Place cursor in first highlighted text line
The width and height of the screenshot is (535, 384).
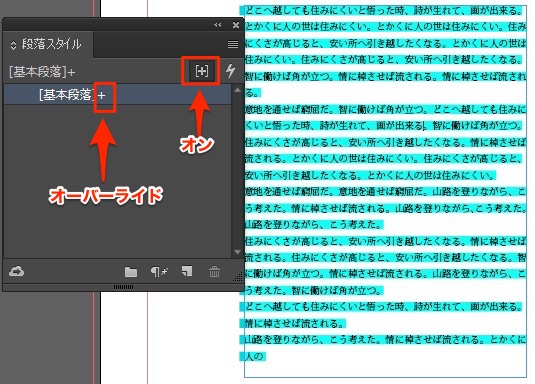(384, 11)
